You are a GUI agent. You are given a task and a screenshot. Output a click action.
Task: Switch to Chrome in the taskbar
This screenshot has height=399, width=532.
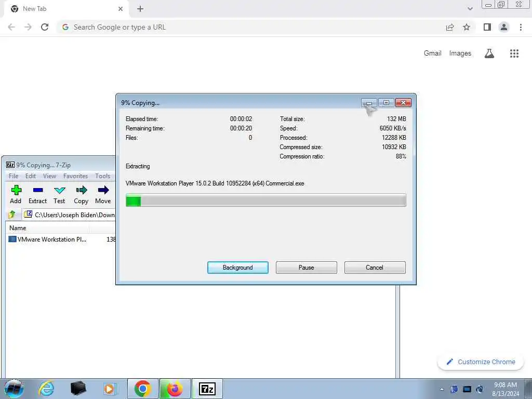coord(142,389)
